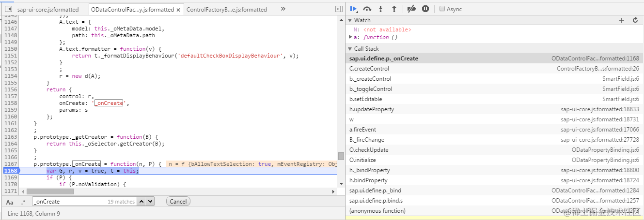Image resolution: width=644 pixels, height=220 pixels.
Task: Go to previous search match
Action: click(141, 202)
